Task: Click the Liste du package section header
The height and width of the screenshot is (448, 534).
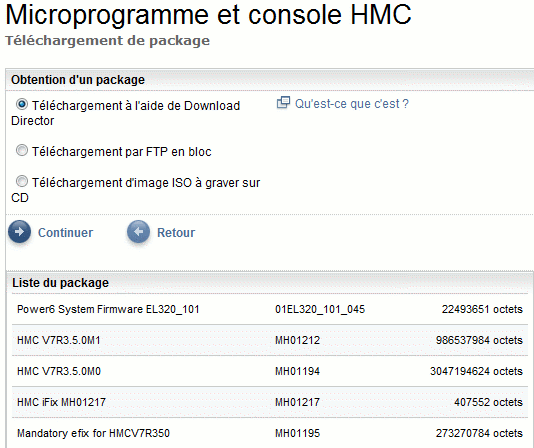Action: pos(60,283)
